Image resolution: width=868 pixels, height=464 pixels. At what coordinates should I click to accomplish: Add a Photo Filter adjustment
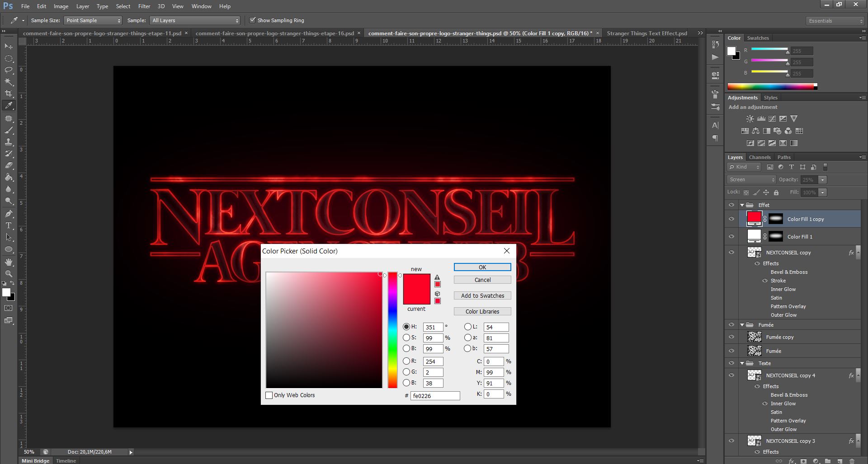click(x=778, y=131)
